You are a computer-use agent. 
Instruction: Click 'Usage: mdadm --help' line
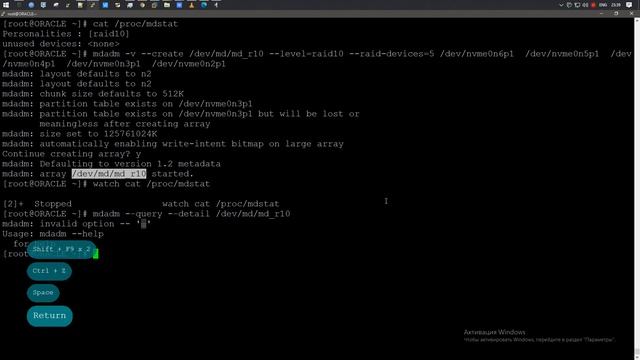pos(53,234)
